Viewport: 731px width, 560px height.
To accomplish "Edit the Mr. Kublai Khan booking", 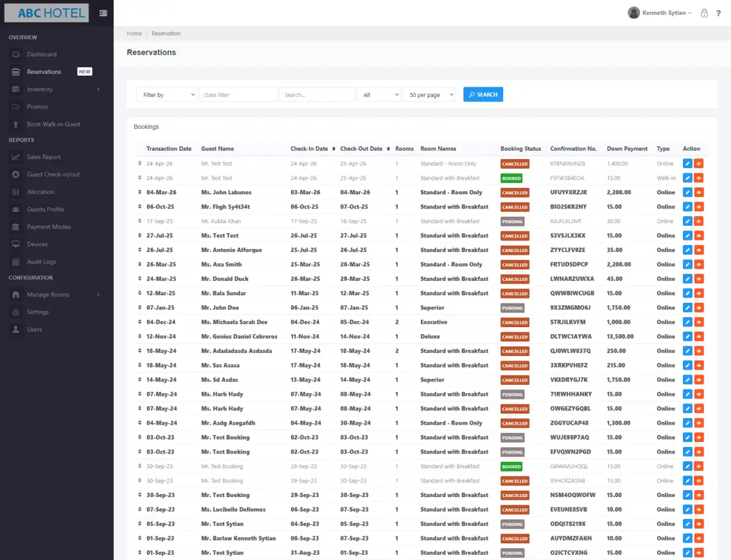I will point(687,221).
